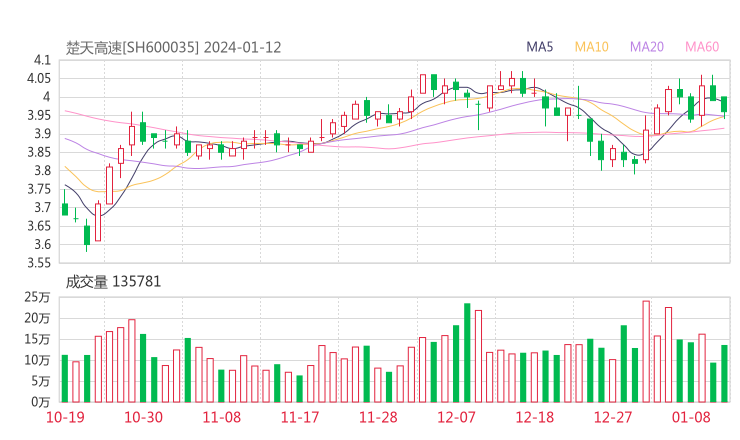Select the 3.75 price axis label
Screen dimensions: 740x440
tap(39, 189)
